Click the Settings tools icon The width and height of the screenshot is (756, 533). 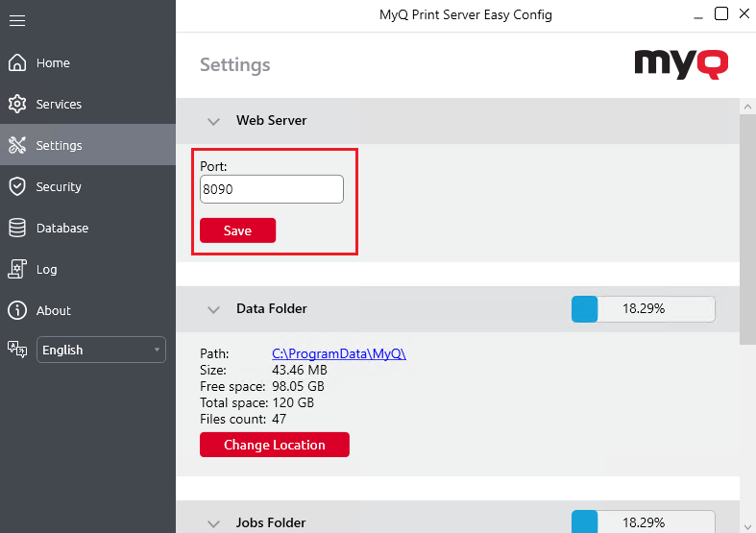coord(17,146)
